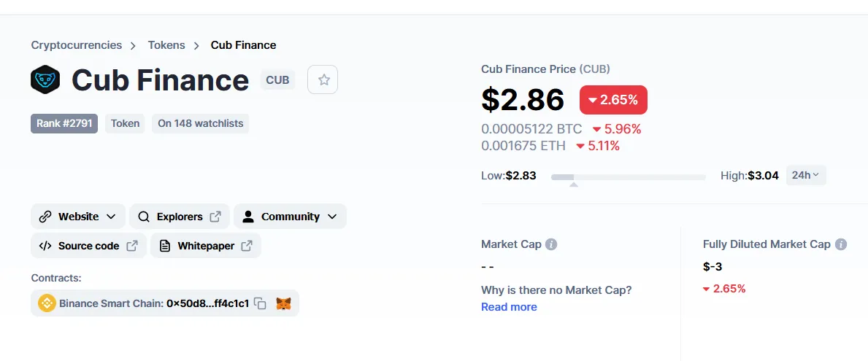Click the low-high price range bar

[629, 177]
